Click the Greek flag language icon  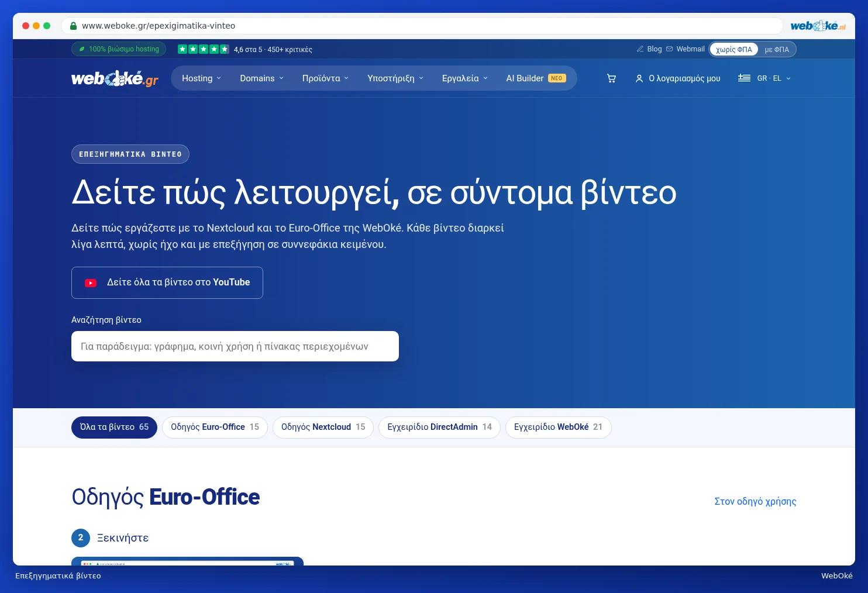point(744,78)
